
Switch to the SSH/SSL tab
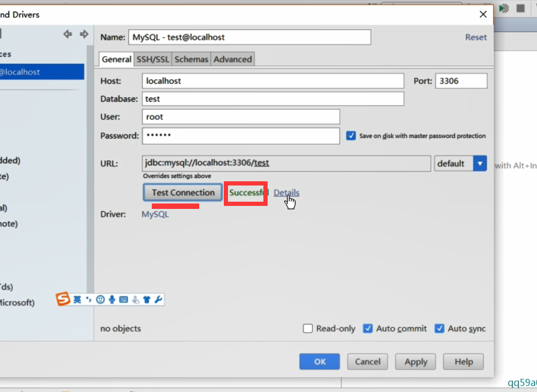(x=153, y=59)
